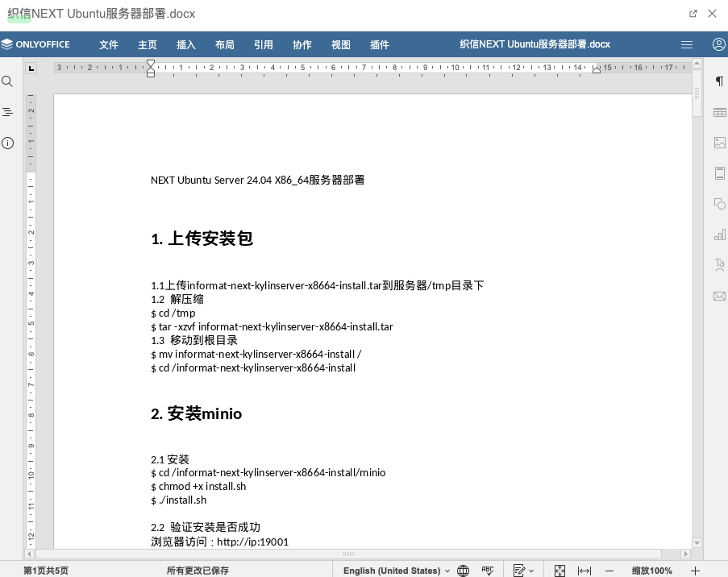Screen dimensions: 728x577
Task: Open paragraph settings in the right sidebar
Action: 719,81
